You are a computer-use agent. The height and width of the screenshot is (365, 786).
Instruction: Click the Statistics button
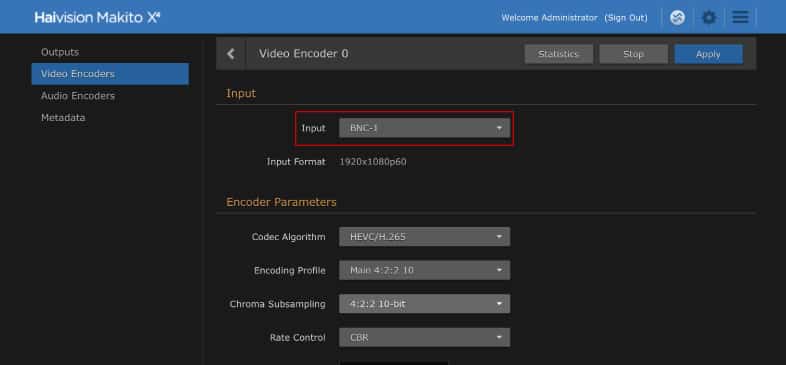click(558, 54)
